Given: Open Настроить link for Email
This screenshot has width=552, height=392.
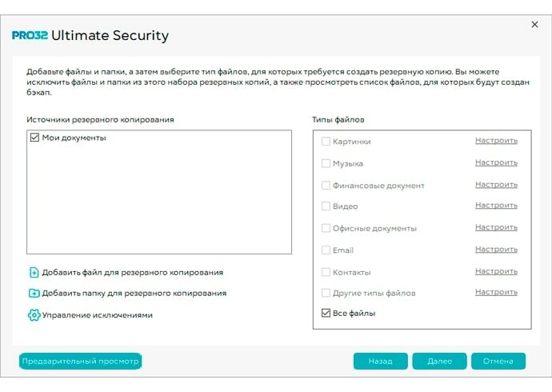Looking at the screenshot, I should 496,250.
